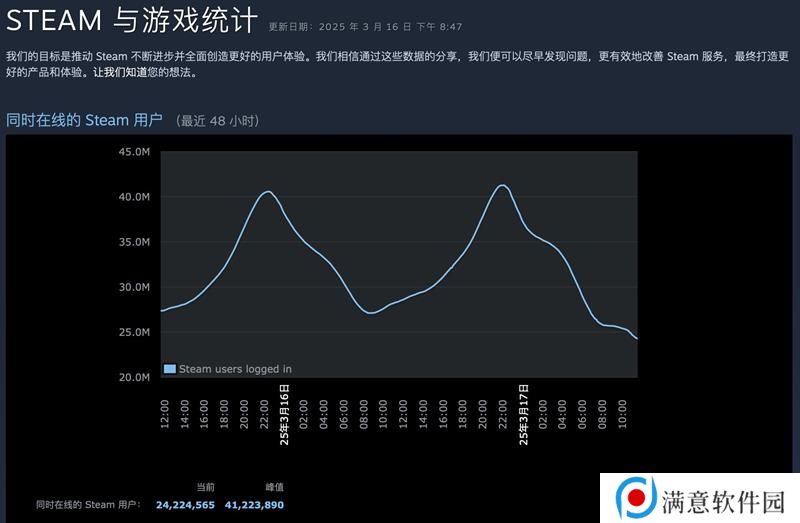The image size is (800, 523).
Task: Click the 40.0M y-axis label
Action: pos(135,196)
